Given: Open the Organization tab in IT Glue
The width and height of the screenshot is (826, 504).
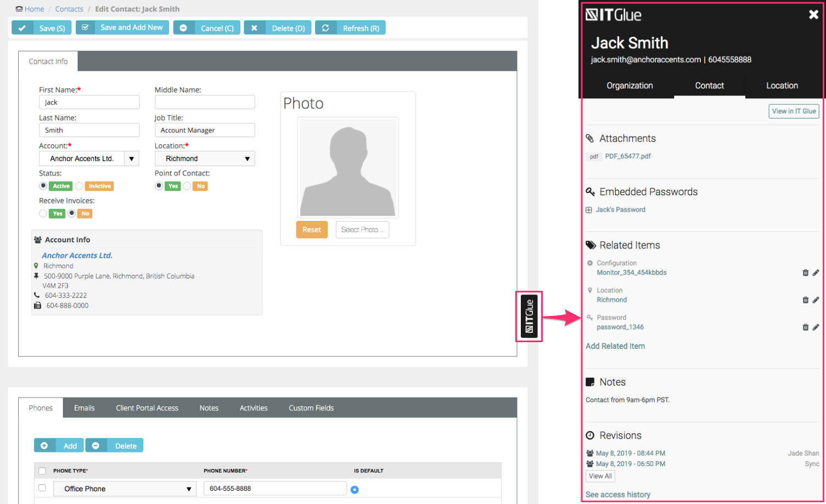Looking at the screenshot, I should click(630, 86).
